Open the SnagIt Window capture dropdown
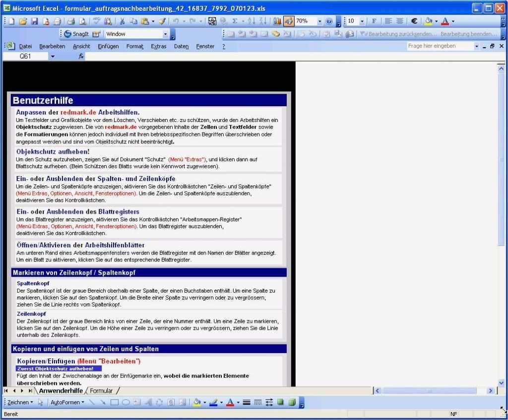This screenshot has width=508, height=420. pos(167,34)
